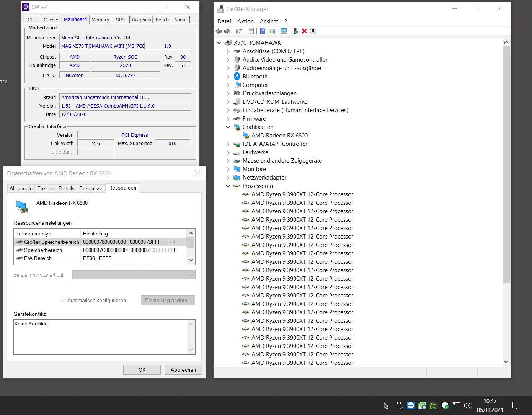Open TeamViewer tray icon in the taskbar

(411, 405)
